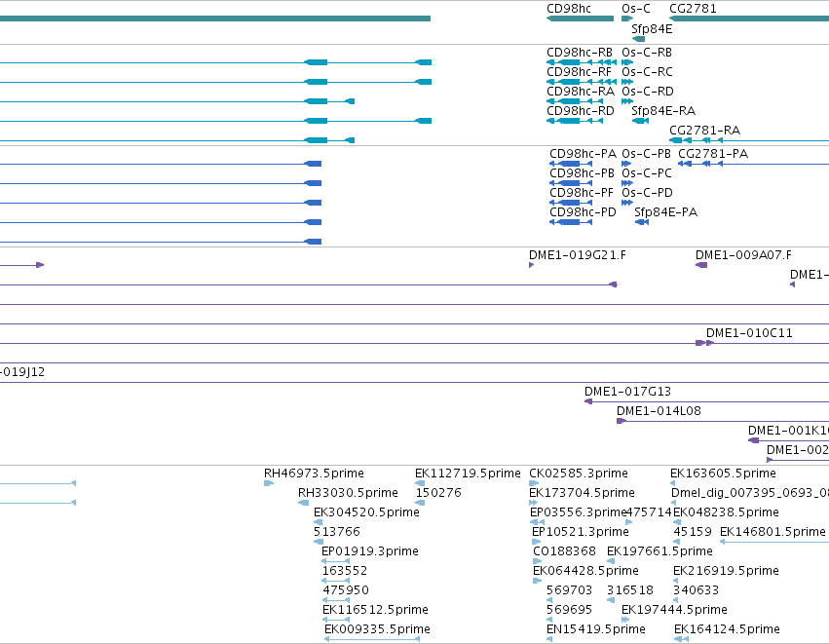Open EST label RH33030.5prime
The height and width of the screenshot is (644, 829).
[349, 493]
